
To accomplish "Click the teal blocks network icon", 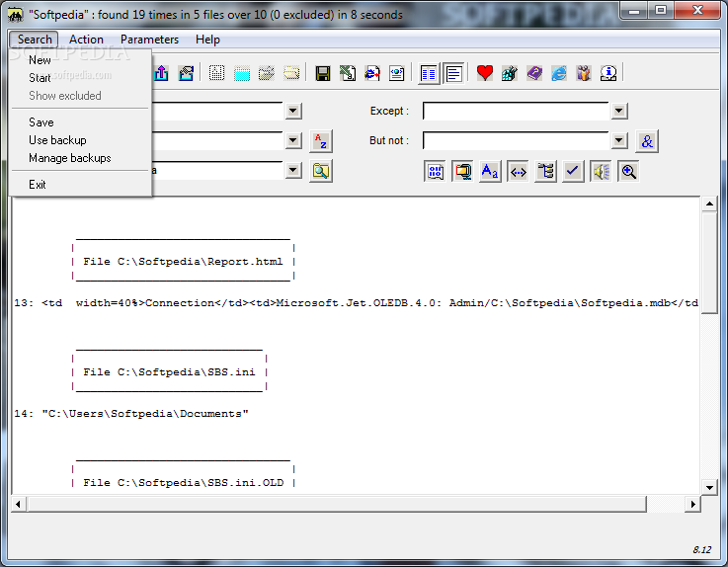I will coord(510,73).
